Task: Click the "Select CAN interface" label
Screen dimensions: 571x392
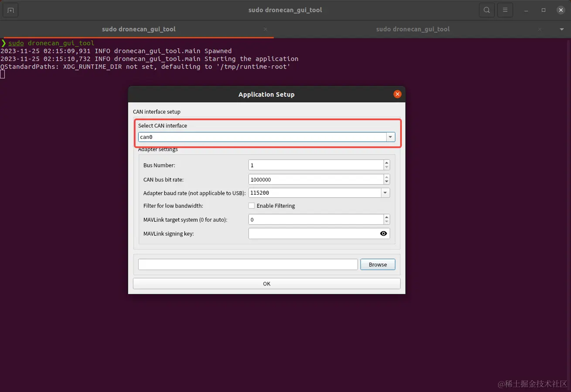Action: pos(163,125)
